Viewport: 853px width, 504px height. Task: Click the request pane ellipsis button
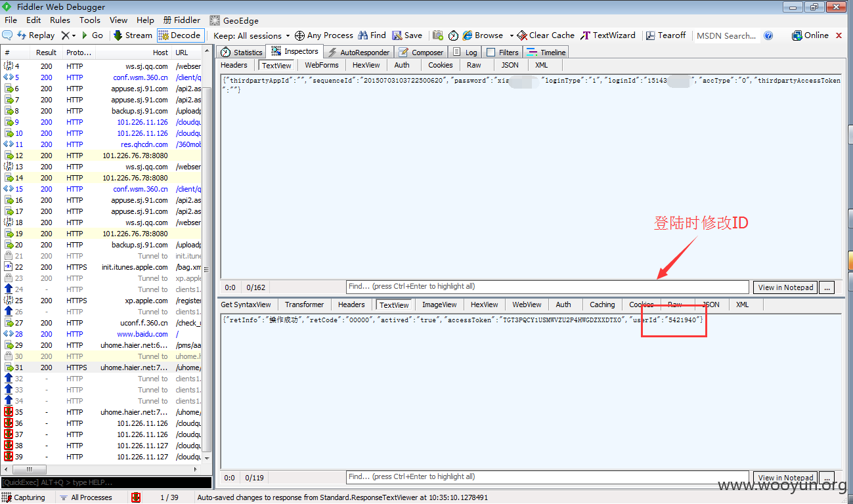pos(827,287)
